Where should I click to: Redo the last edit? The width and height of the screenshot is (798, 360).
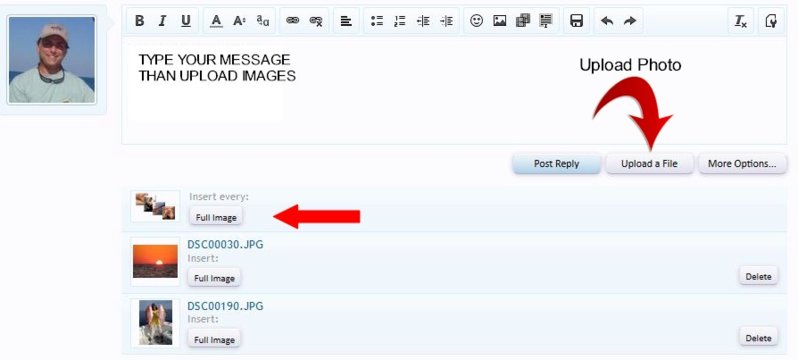630,21
